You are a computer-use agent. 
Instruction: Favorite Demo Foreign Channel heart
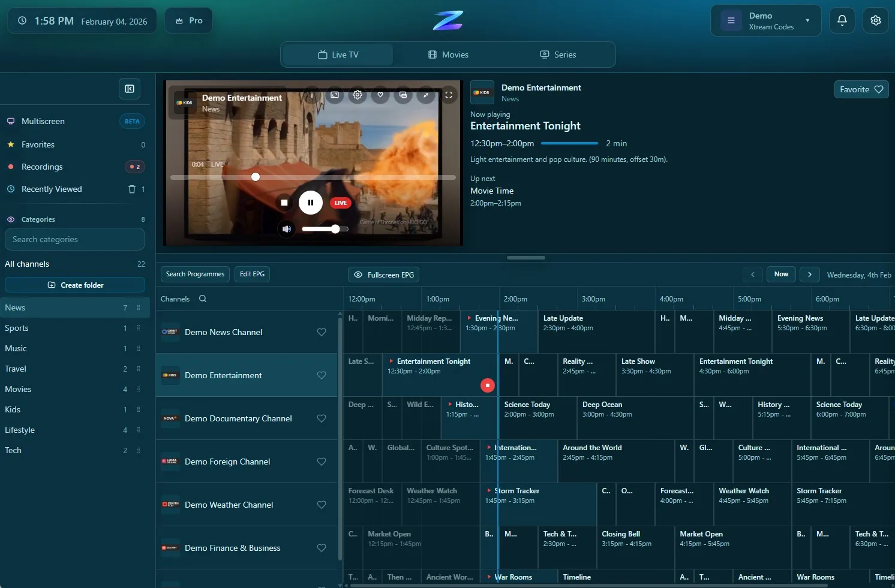(322, 462)
